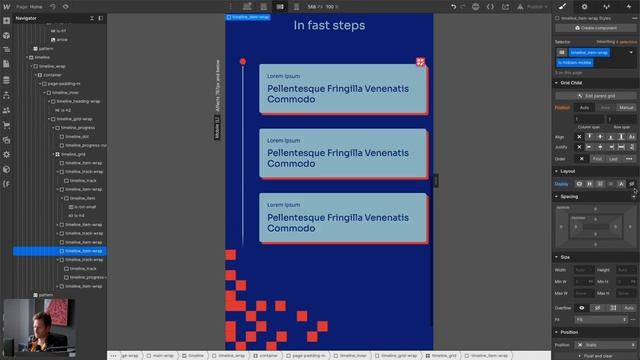This screenshot has width=640, height=360.
Task: Open the Apps box icon in left sidebar
Action: pyautogui.click(x=7, y=169)
